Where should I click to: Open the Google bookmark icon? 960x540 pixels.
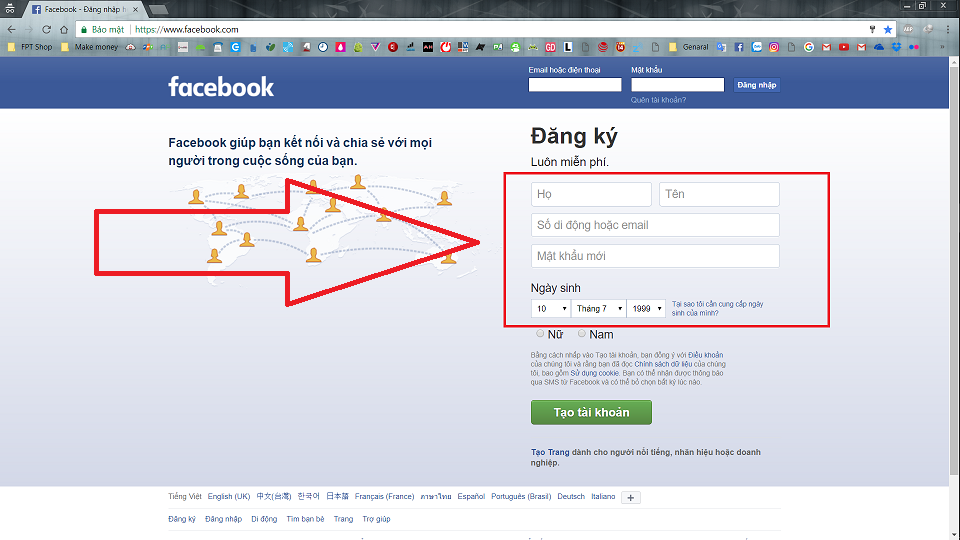click(x=809, y=47)
